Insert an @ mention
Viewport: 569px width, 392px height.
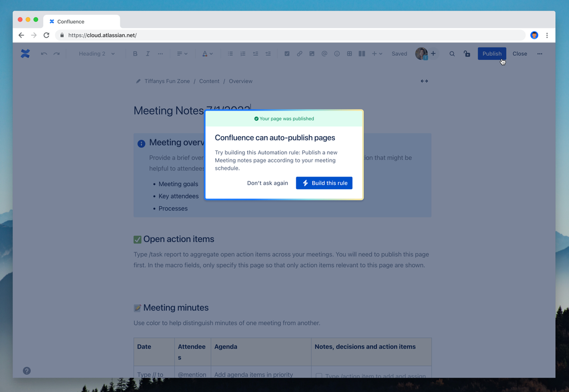tap(325, 54)
